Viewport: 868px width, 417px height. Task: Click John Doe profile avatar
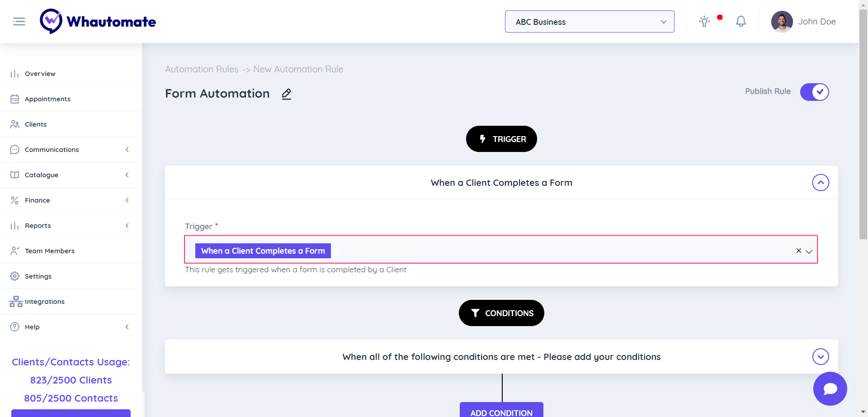[782, 22]
